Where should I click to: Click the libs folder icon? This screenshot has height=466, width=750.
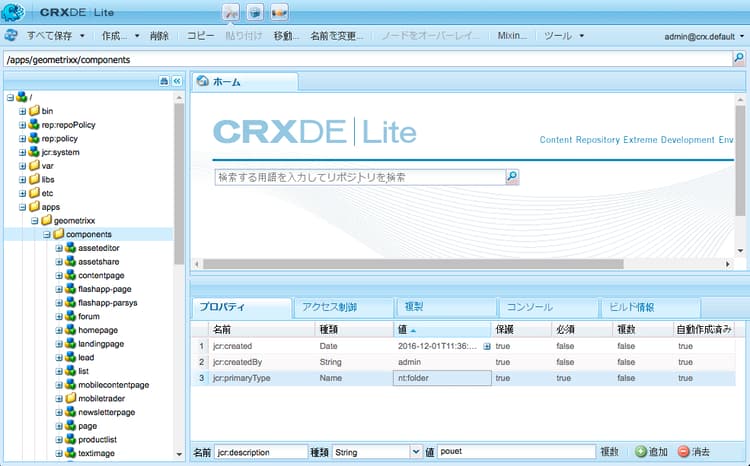(34, 179)
